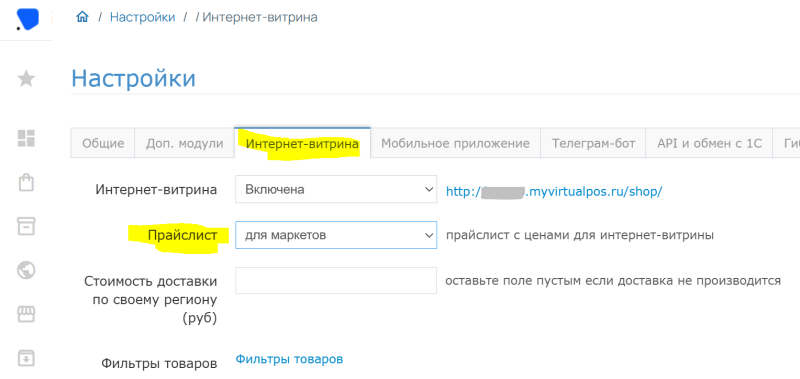Focus the delivery cost input field
Image resolution: width=800 pixels, height=379 pixels.
pyautogui.click(x=336, y=281)
